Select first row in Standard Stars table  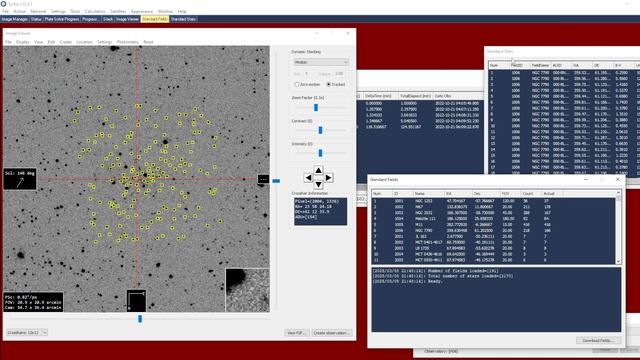coord(564,73)
